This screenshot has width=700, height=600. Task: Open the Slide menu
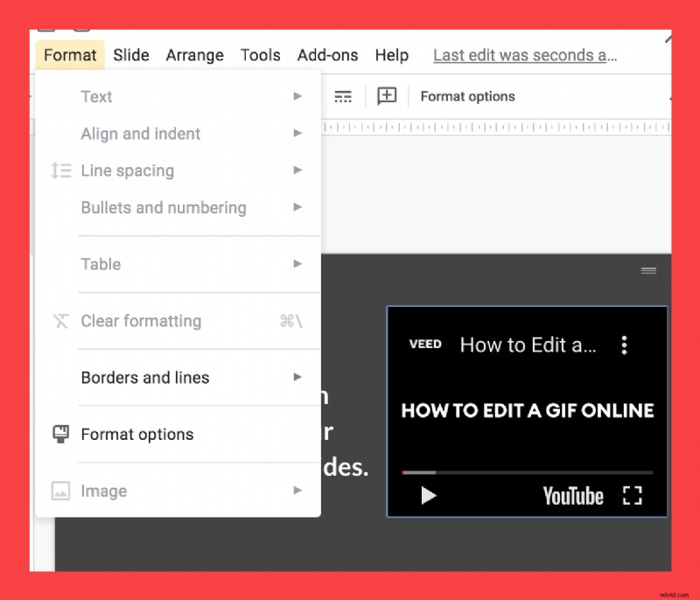tap(130, 54)
